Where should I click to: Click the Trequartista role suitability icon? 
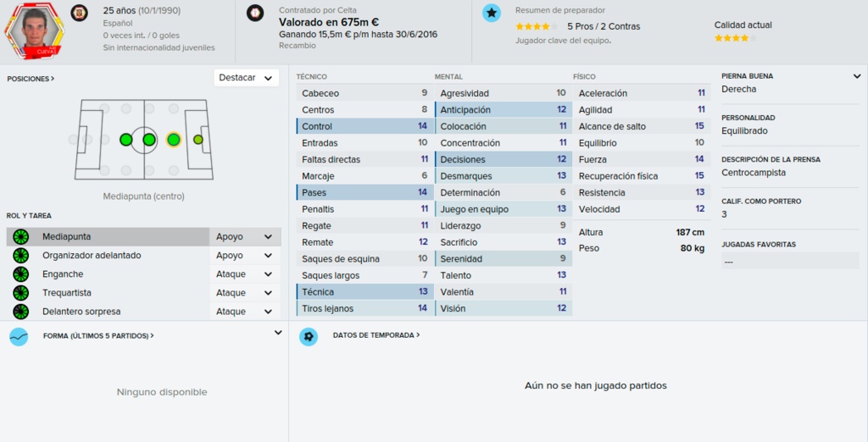tap(20, 293)
